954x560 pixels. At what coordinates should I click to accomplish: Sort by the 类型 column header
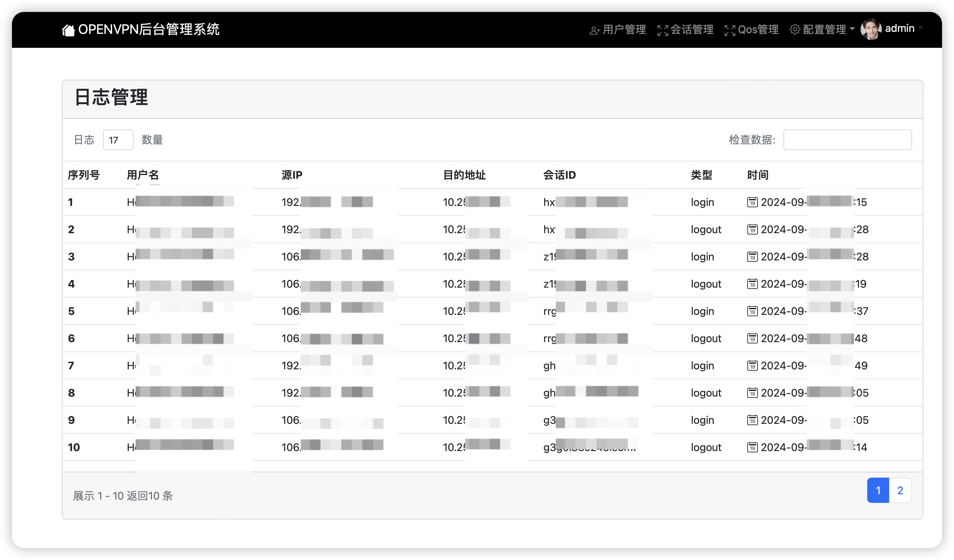pos(701,175)
